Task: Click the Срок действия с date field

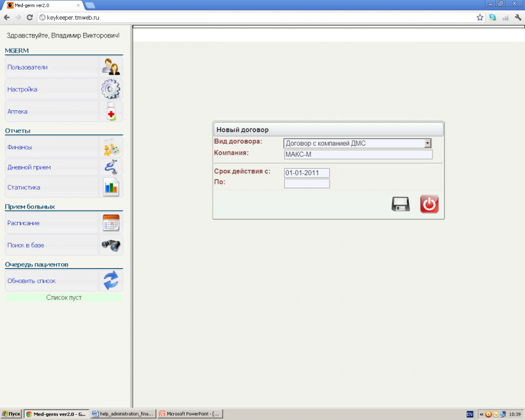Action: 306,173
